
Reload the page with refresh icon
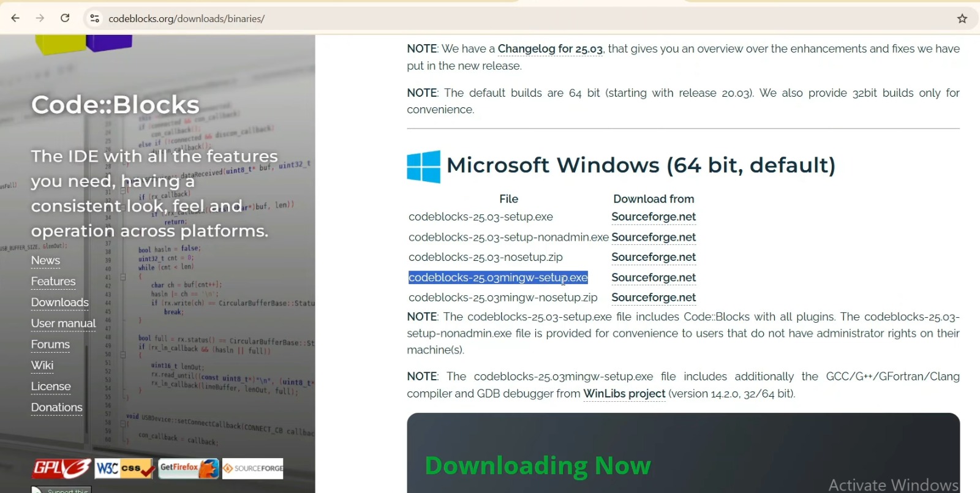pos(65,18)
